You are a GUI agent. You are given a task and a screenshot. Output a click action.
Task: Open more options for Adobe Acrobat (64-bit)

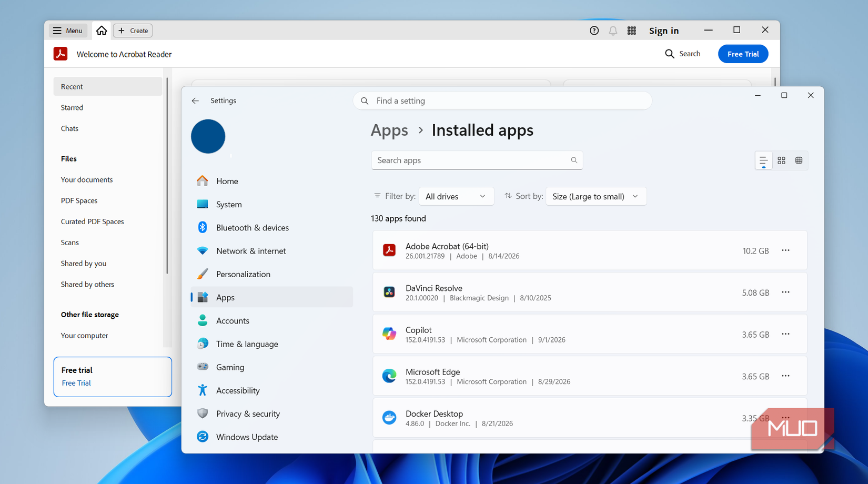(x=785, y=250)
